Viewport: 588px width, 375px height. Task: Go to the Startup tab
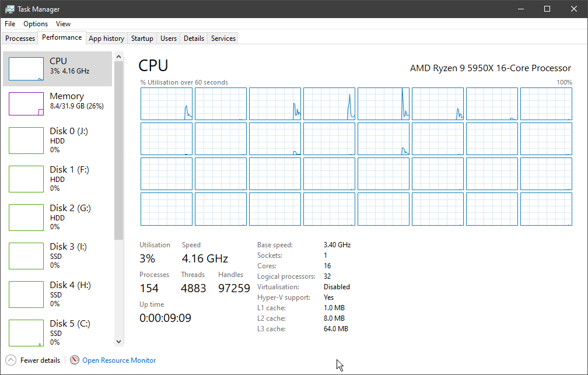click(142, 38)
